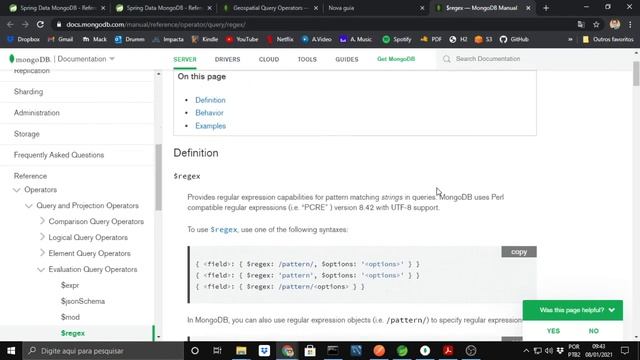Answer YES to page helpful
Viewport: 640px width, 360px height.
click(553, 331)
